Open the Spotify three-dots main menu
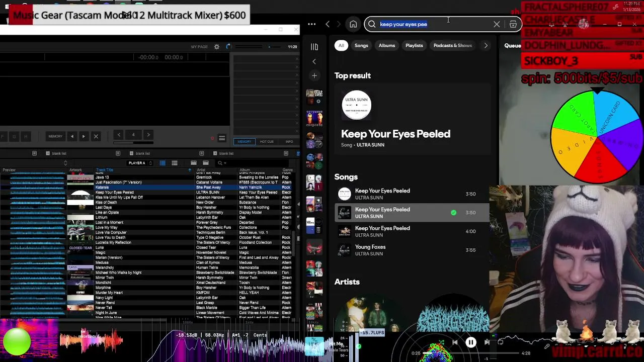 312,24
